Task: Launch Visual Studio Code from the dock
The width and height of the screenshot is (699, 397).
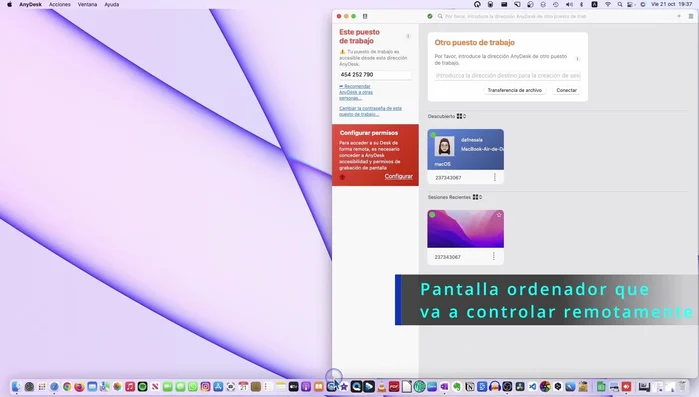Action: (532, 387)
